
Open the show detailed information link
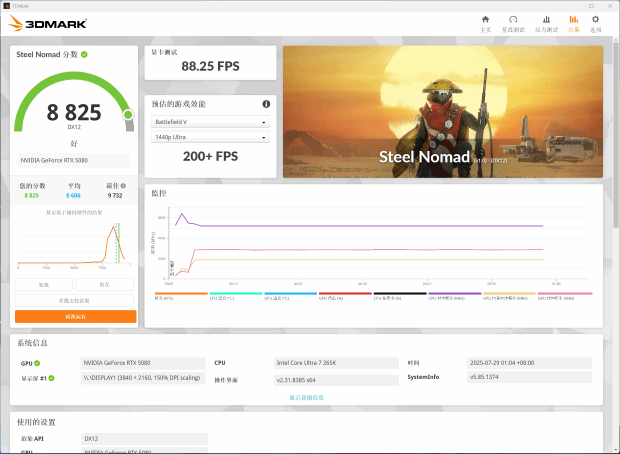[x=306, y=397]
